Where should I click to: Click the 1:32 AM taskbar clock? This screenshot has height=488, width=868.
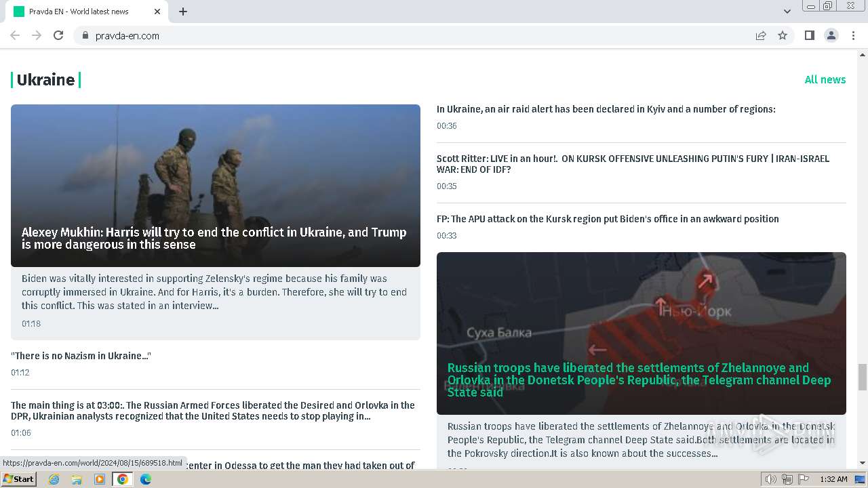point(833,479)
